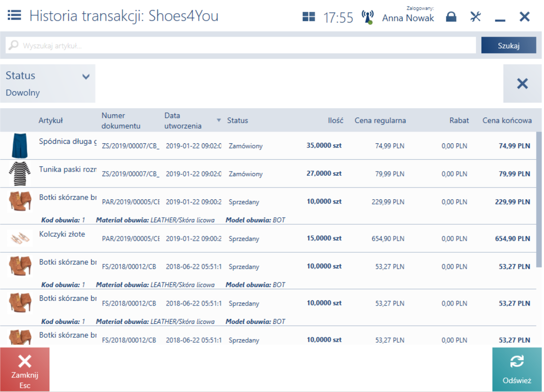Click final price 229,99 PLN

[x=512, y=202]
